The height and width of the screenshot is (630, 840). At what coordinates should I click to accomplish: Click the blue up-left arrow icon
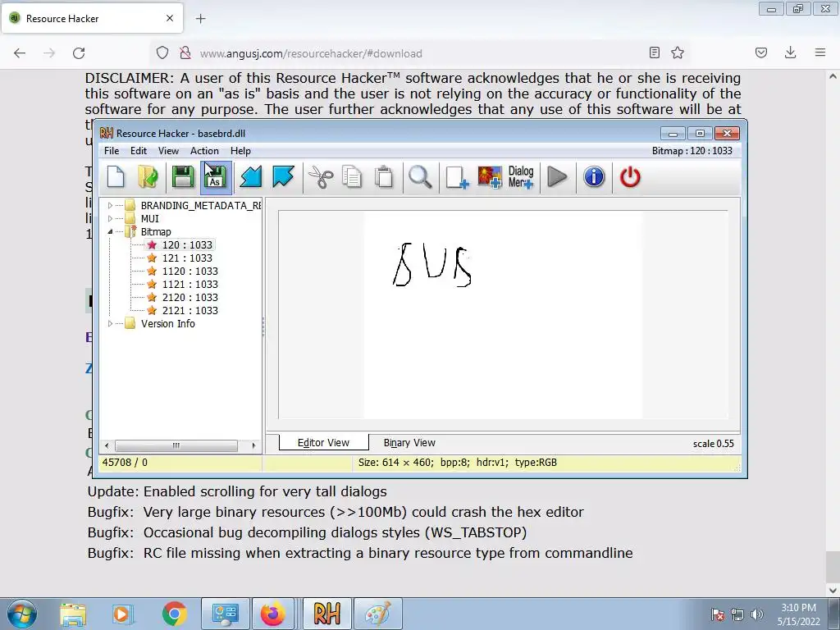click(283, 177)
